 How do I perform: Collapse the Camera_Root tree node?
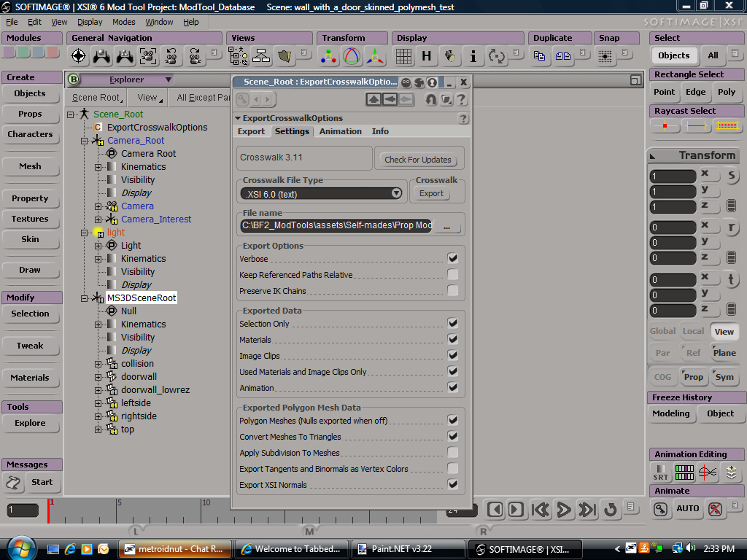(x=85, y=141)
